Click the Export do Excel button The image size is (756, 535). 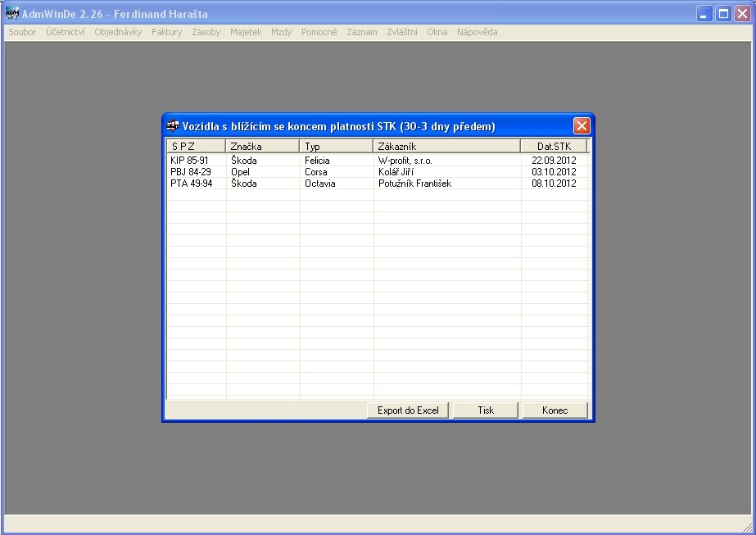point(408,410)
